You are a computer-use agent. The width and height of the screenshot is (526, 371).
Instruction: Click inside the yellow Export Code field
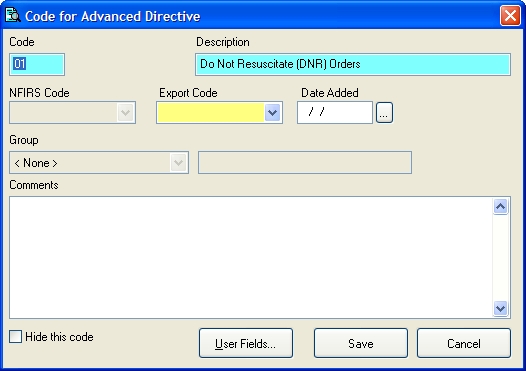pos(211,112)
